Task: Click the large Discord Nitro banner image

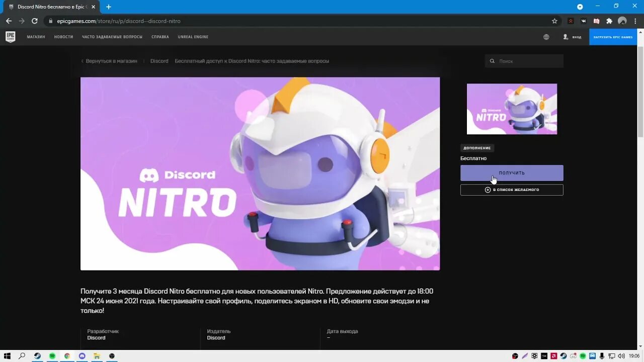Action: 260,173
